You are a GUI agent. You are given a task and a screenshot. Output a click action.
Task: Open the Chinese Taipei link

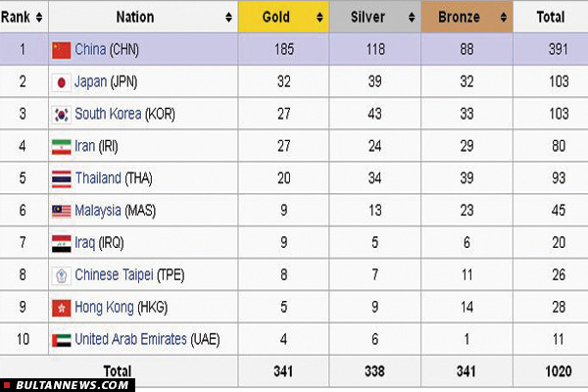pyautogui.click(x=114, y=275)
